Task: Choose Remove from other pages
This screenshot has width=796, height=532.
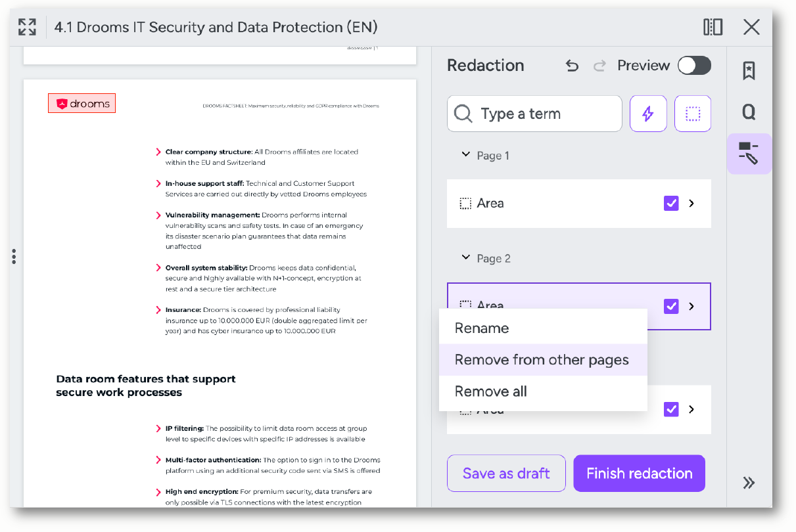Action: tap(543, 360)
